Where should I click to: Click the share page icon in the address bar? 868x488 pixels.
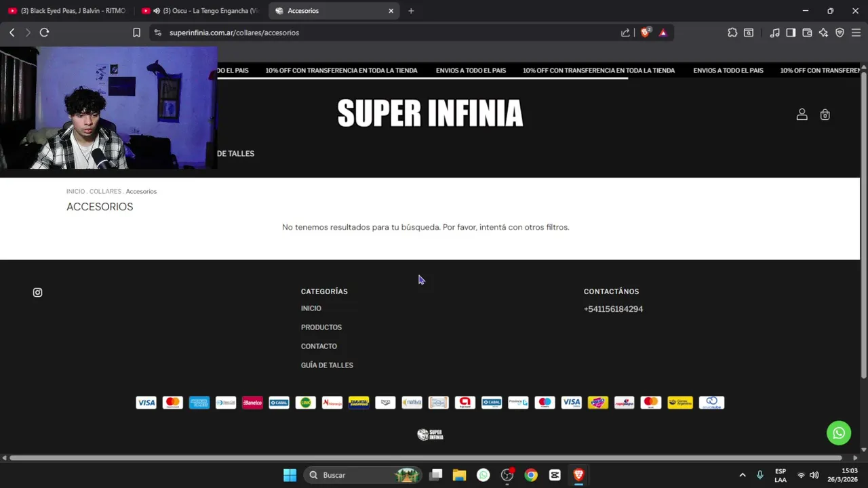tap(625, 33)
